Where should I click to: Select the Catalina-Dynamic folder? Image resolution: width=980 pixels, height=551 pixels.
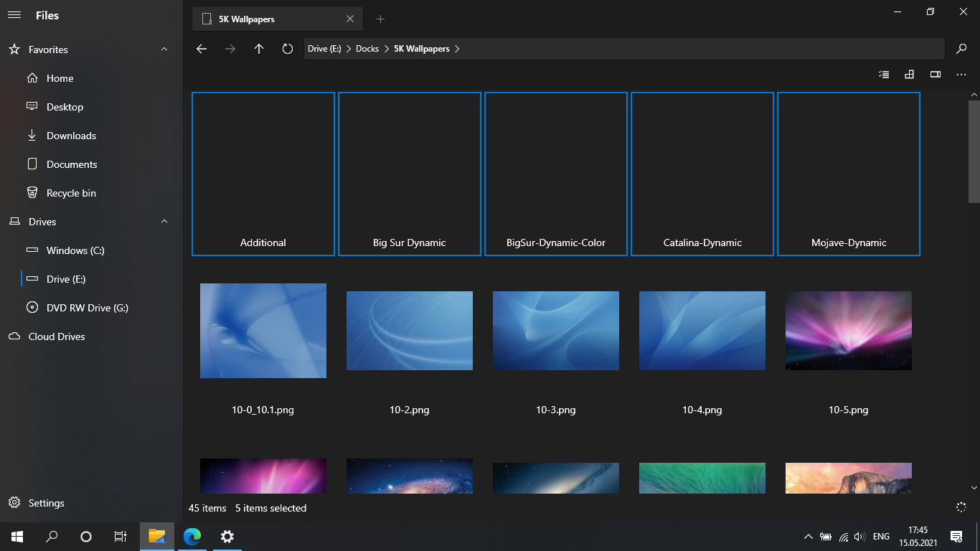pyautogui.click(x=702, y=174)
